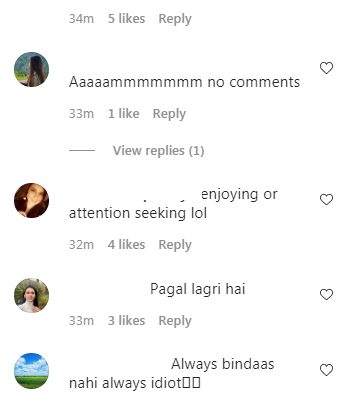Reply to "Aaaaammmmmmm no comments"
The image size is (362, 410).
169,114
